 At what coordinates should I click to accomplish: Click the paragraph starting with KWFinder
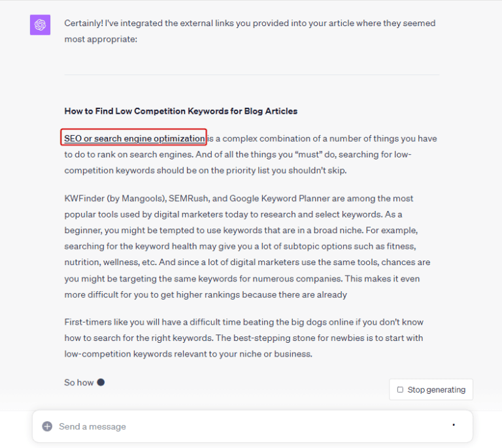coord(248,246)
